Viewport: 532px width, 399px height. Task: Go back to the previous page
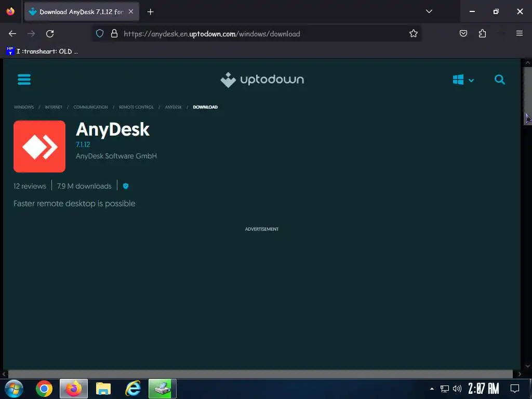[x=12, y=34]
